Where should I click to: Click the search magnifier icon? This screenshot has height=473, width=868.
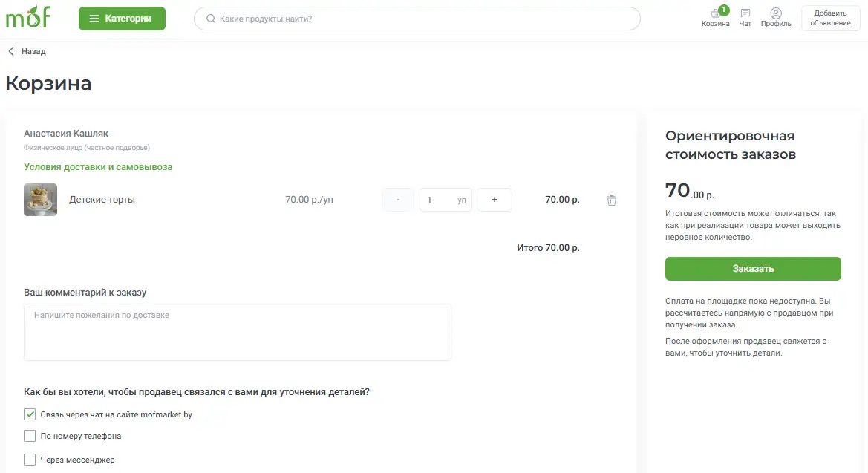211,19
